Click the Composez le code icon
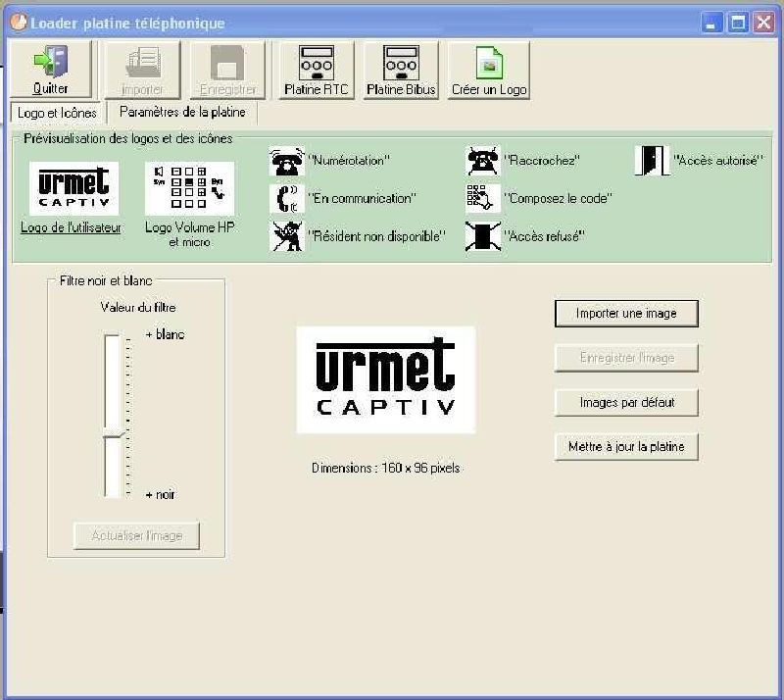The width and height of the screenshot is (784, 700). (x=480, y=199)
